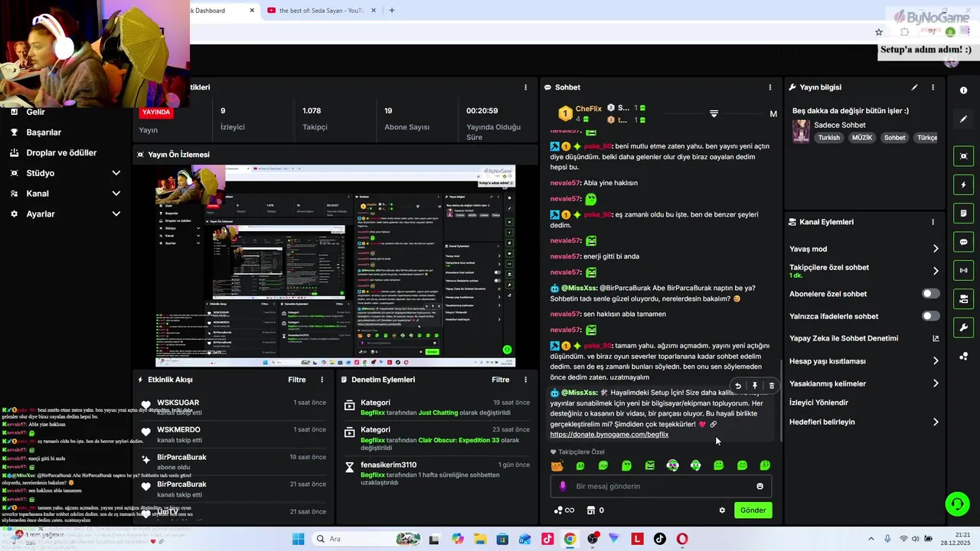This screenshot has height=551, width=980.
Task: Open the emoji picker in message box
Action: click(x=759, y=486)
